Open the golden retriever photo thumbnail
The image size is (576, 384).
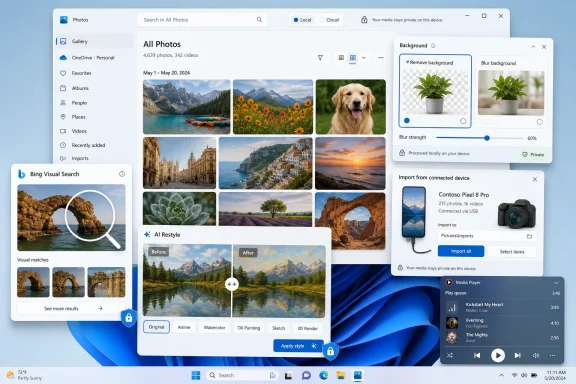[351, 107]
